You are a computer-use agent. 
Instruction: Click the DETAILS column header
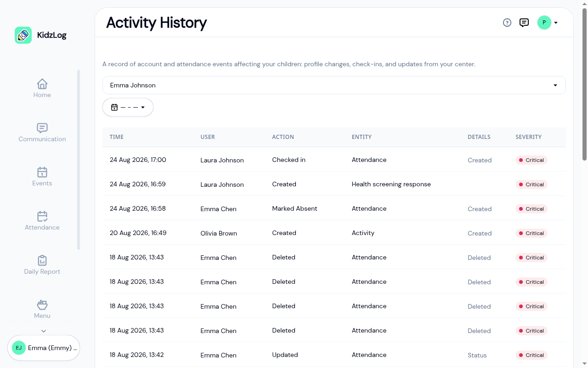coord(479,137)
